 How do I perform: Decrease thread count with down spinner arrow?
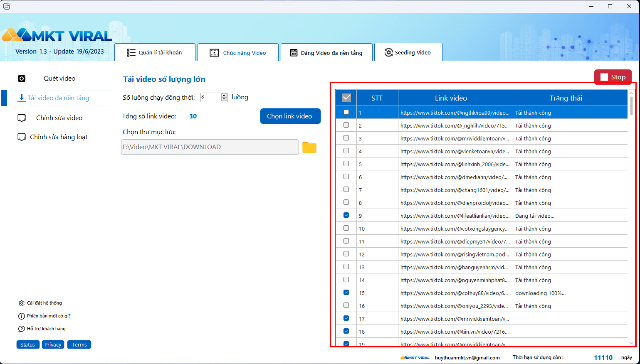(224, 99)
